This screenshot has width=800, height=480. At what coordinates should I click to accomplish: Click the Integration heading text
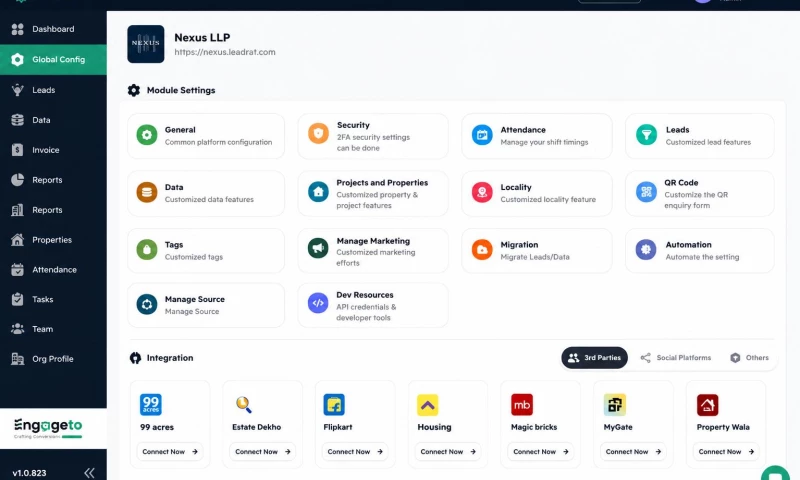tap(170, 358)
